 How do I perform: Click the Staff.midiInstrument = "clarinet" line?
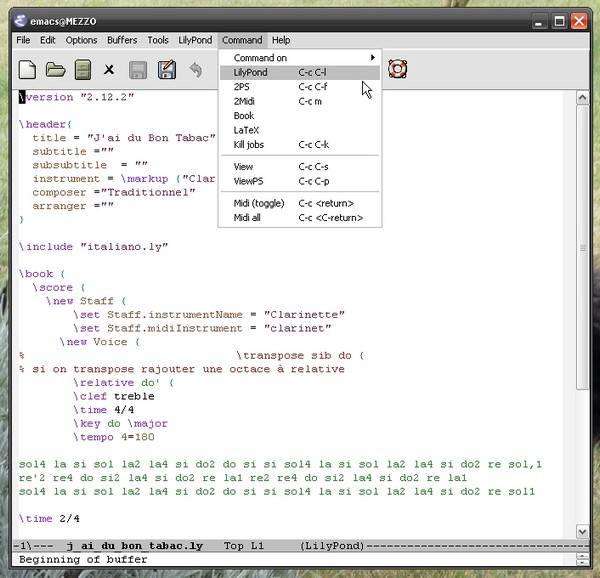(x=202, y=328)
